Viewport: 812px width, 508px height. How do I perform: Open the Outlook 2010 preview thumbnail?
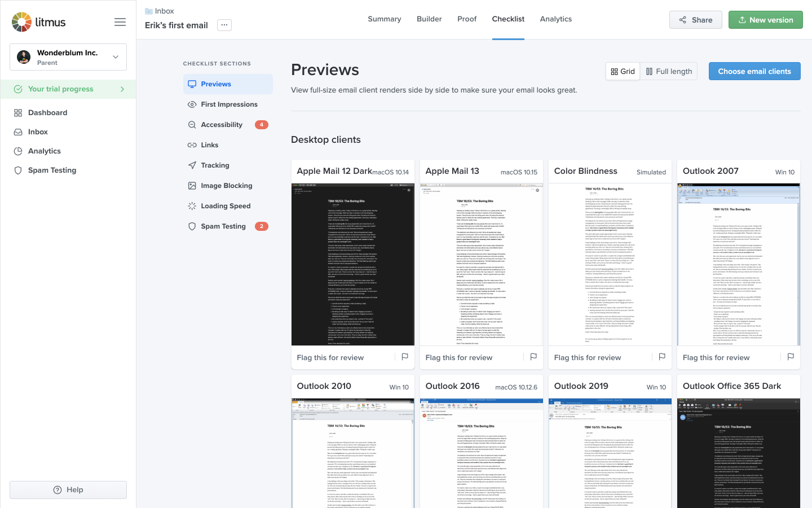click(353, 453)
